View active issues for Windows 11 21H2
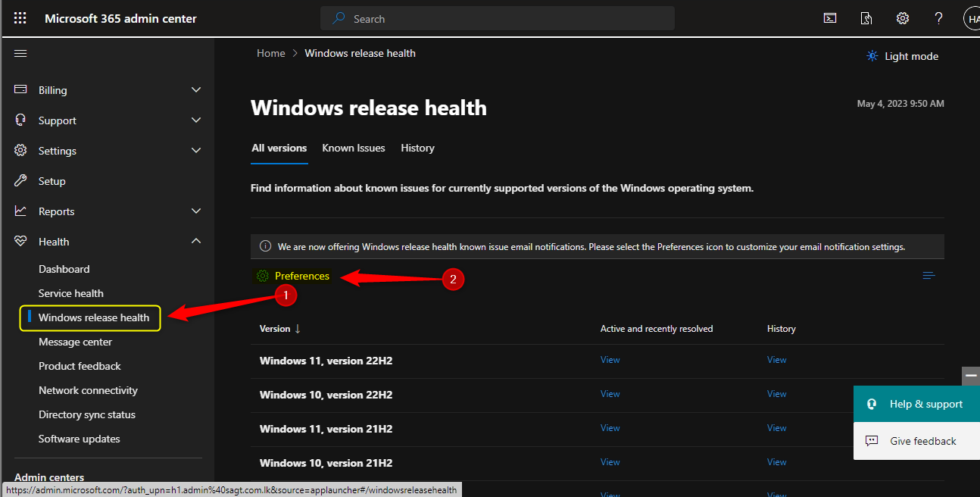This screenshot has height=497, width=980. (x=610, y=428)
